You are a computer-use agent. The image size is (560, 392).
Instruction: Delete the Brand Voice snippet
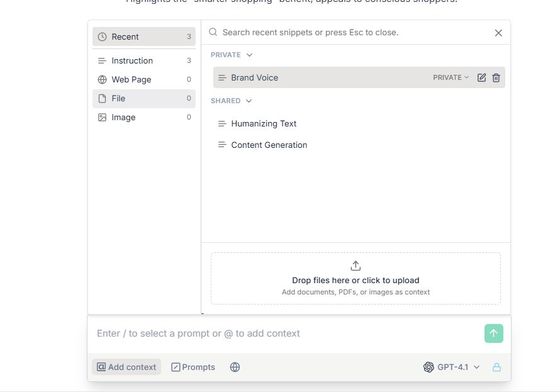click(496, 77)
